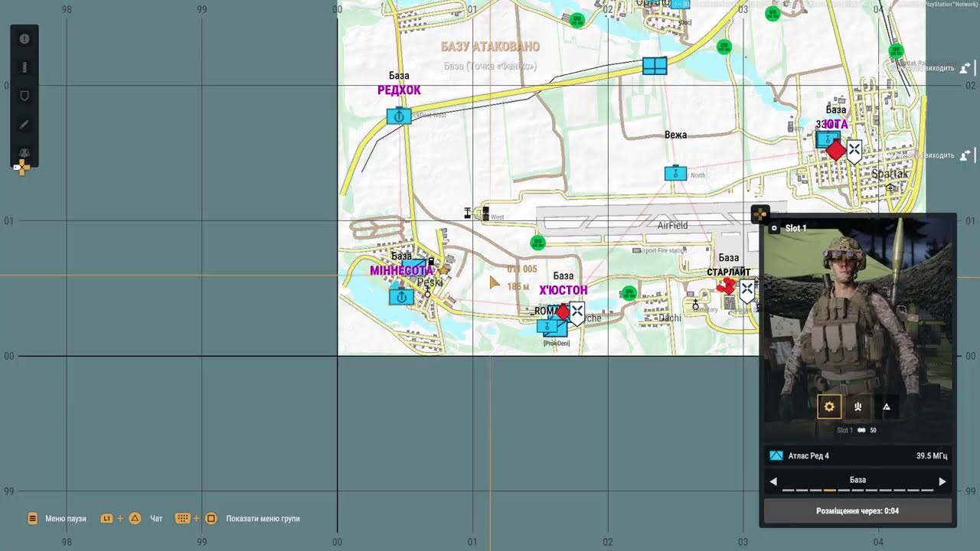Click the Базу атаковано notification text

[x=490, y=47]
